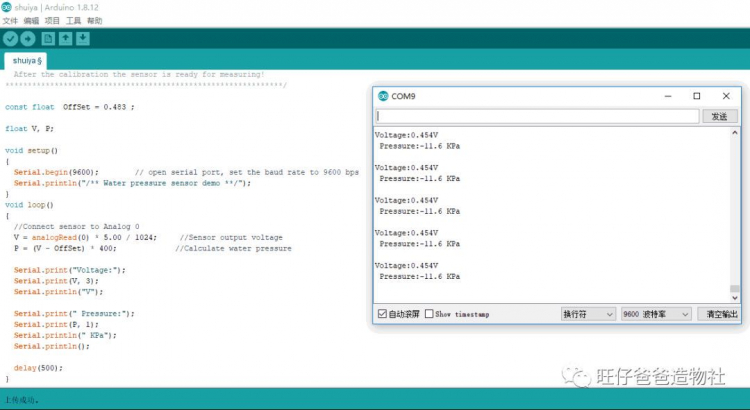Screen dimensions: 750x410
Task: Click serial monitor scrollbar down arrow
Action: click(x=735, y=298)
